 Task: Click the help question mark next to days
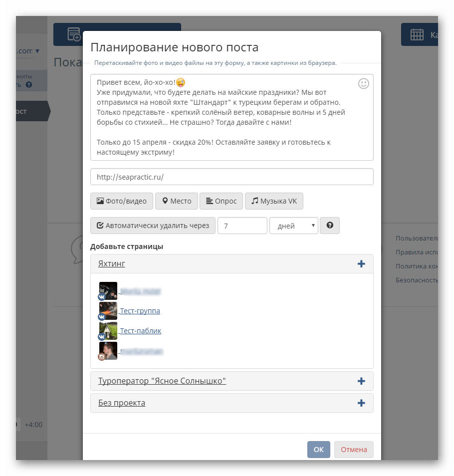(x=330, y=225)
